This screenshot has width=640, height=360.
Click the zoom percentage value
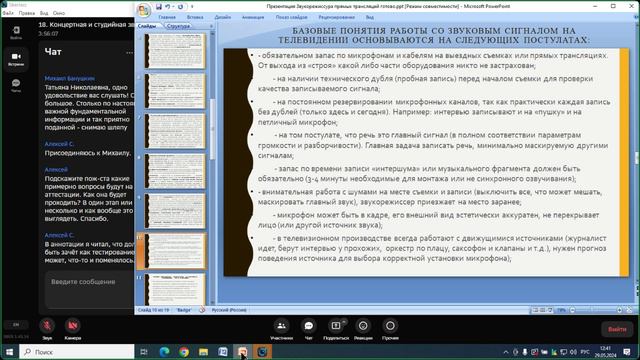pyautogui.click(x=562, y=310)
